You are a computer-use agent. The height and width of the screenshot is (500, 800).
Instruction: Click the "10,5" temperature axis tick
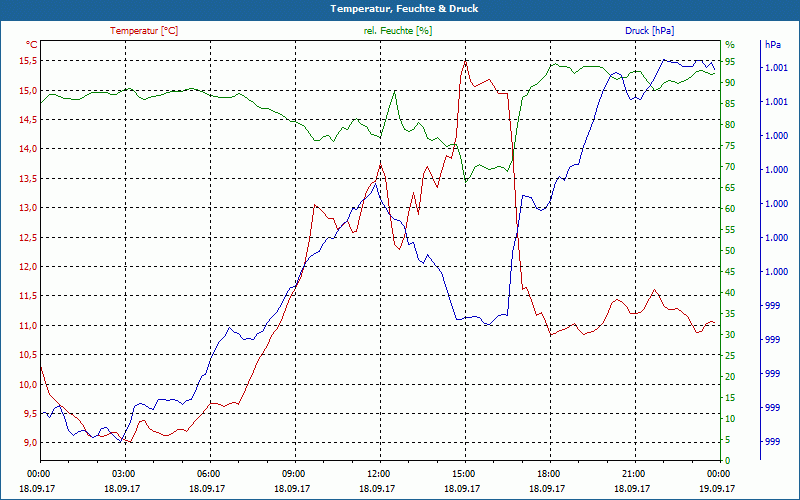pyautogui.click(x=28, y=355)
